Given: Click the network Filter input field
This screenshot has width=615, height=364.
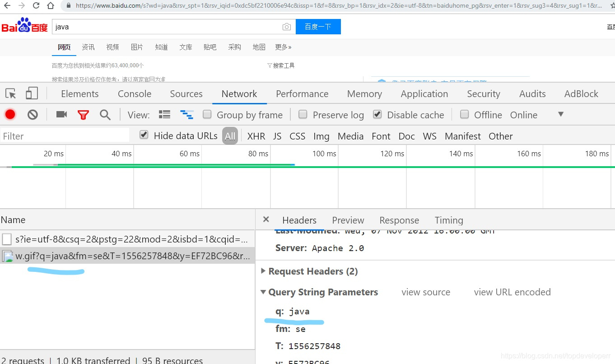Looking at the screenshot, I should tap(65, 135).
